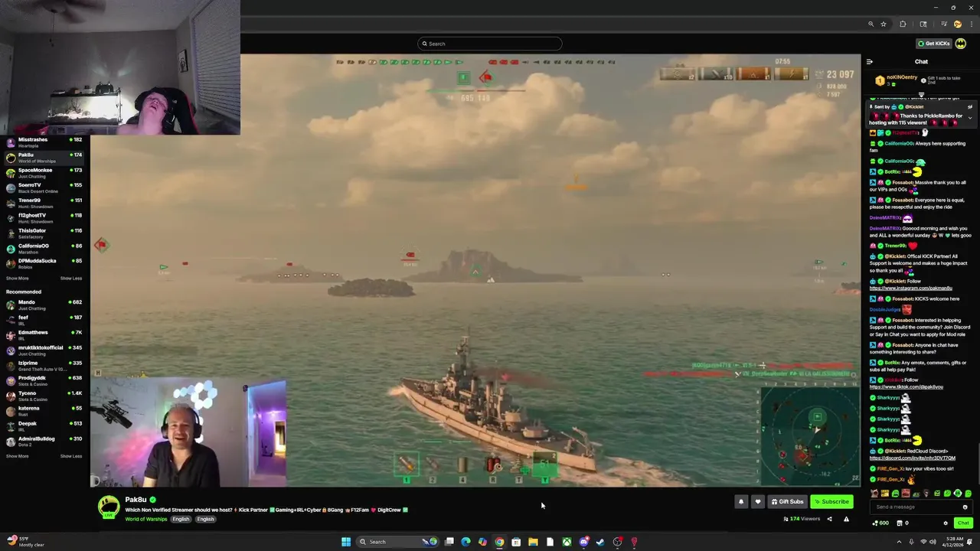Select the Pak8u channel in sidebar
This screenshot has width=980, height=551.
[44, 158]
